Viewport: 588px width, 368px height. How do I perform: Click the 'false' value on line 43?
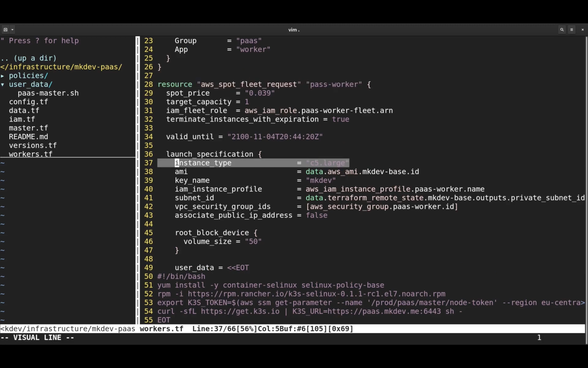(316, 215)
